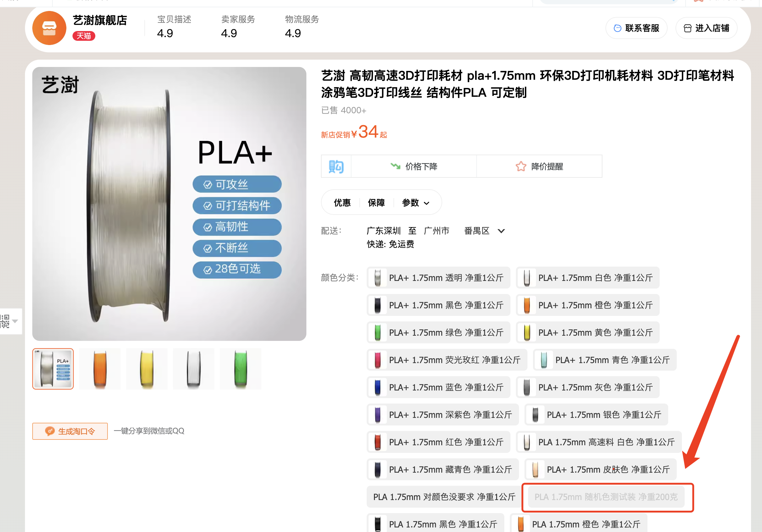Open 联系客服 customer service chat
Screen dimensions: 762x532
pos(636,28)
